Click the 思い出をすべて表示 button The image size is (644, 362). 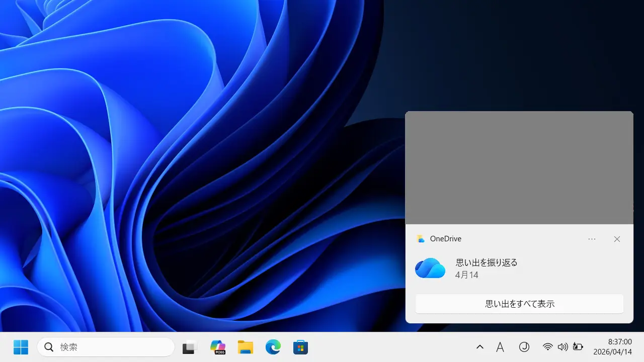tap(519, 304)
